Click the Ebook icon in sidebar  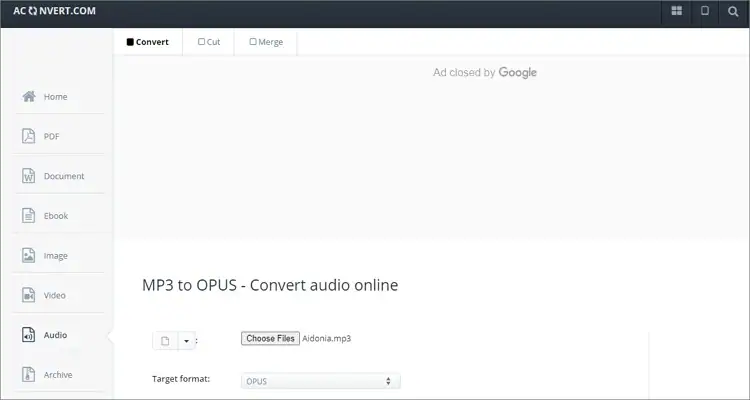click(29, 215)
